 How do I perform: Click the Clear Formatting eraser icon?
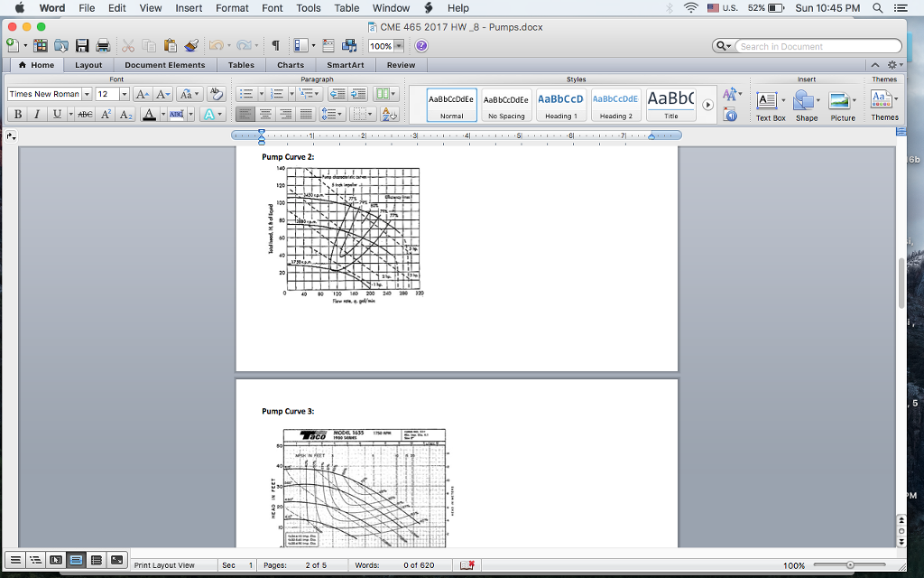(216, 94)
